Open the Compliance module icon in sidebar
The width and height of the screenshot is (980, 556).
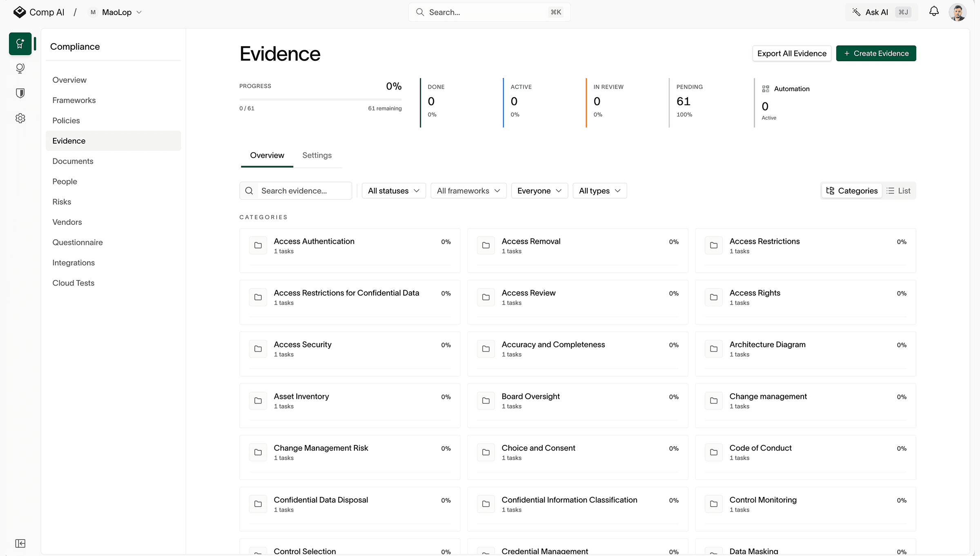point(20,44)
